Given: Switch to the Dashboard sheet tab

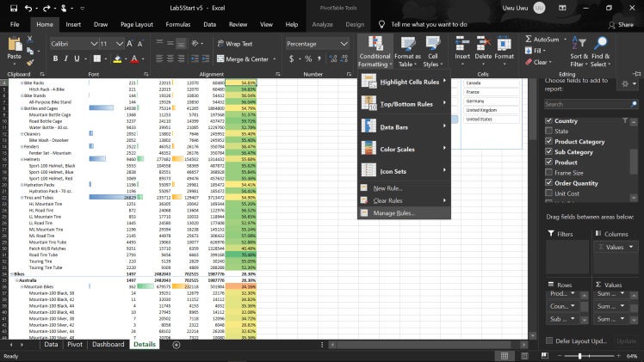Looking at the screenshot, I should pos(108,345).
